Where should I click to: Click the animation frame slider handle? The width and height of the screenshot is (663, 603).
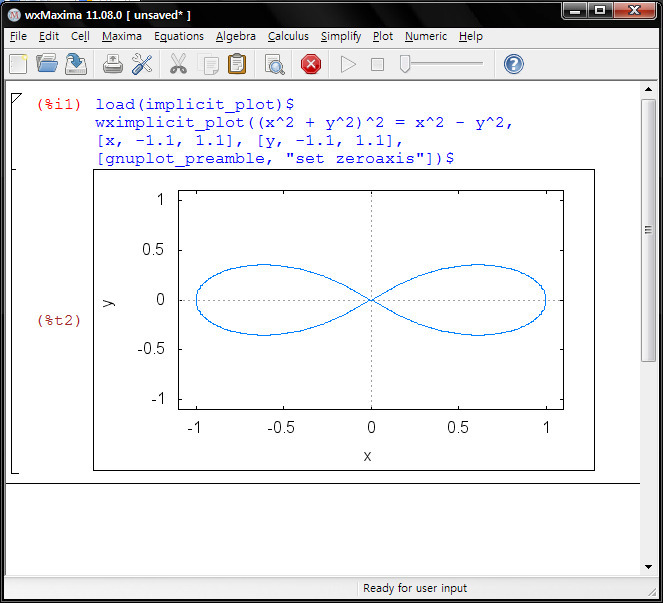[405, 64]
